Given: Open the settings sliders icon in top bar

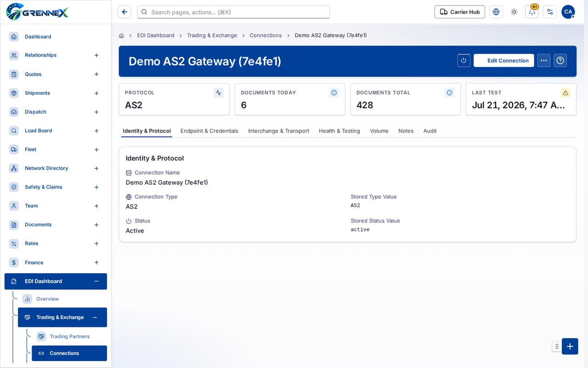Looking at the screenshot, I should (x=550, y=12).
